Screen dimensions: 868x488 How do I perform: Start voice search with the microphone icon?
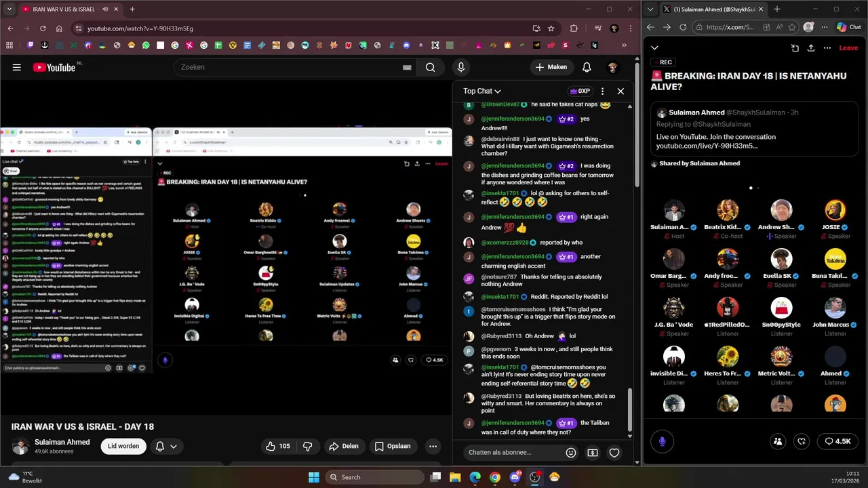[460, 67]
